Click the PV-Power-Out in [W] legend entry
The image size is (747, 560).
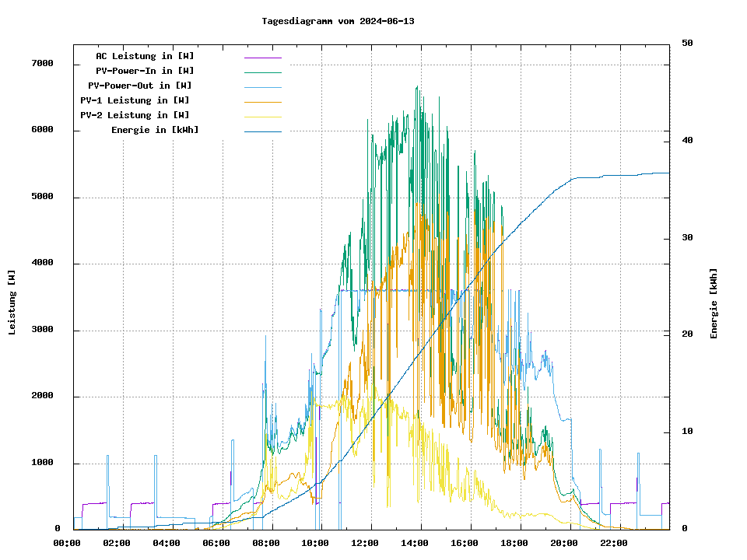coord(140,86)
